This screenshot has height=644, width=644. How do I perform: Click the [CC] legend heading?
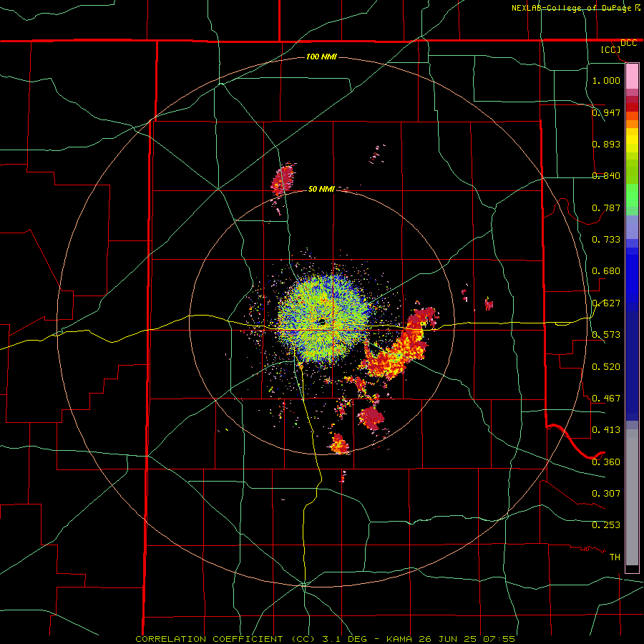click(x=611, y=49)
